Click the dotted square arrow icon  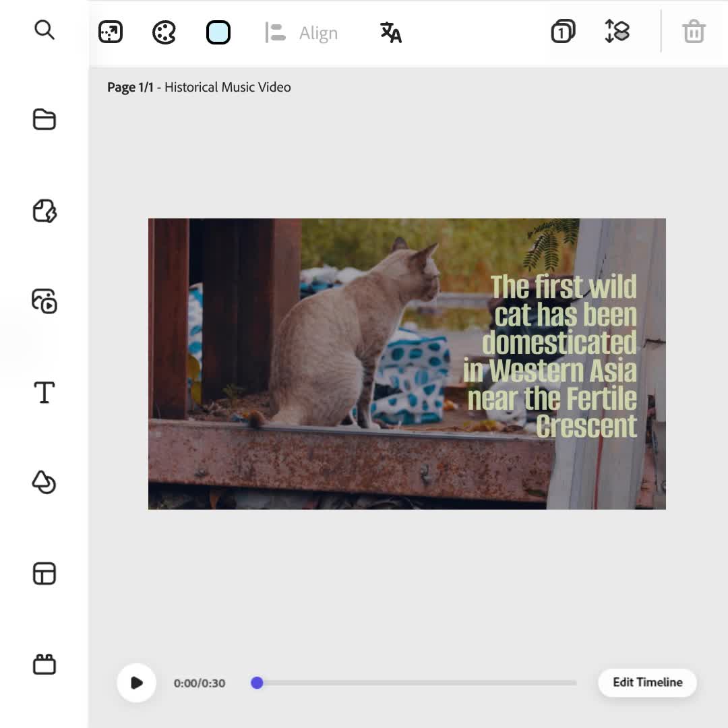[111, 32]
